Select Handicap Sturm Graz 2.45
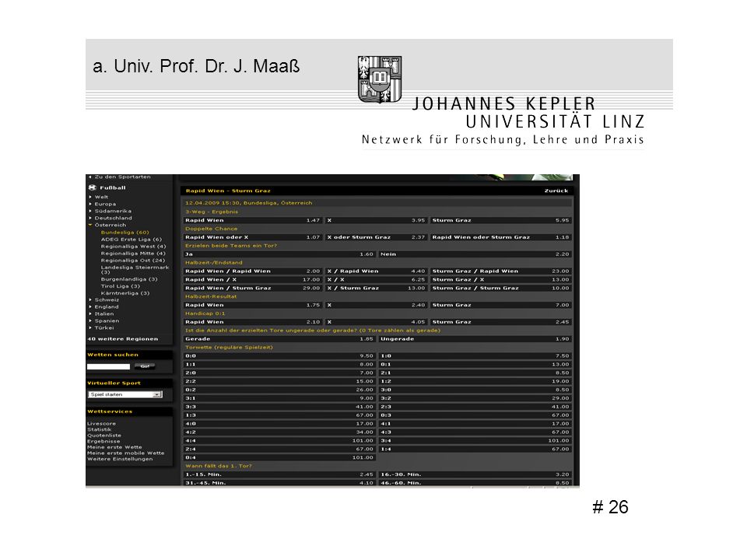Image resolution: width=747 pixels, height=560 pixels. click(500, 322)
